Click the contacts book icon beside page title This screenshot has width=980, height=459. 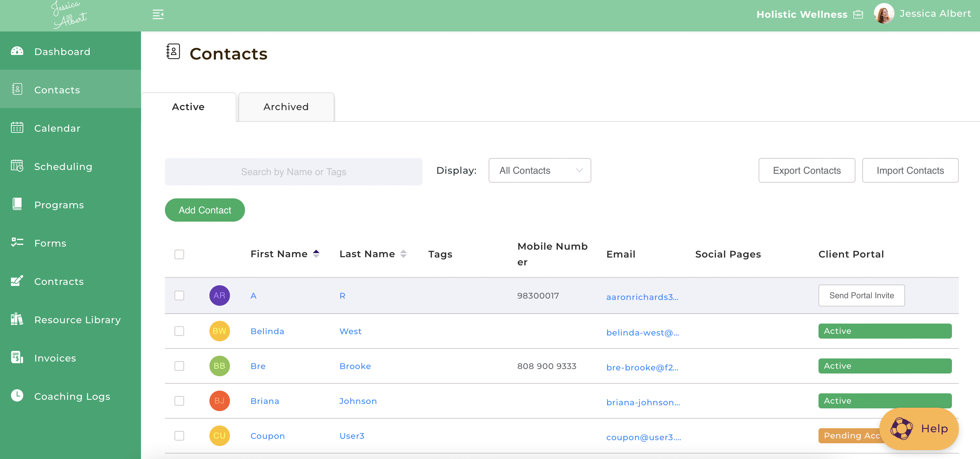pos(173,51)
